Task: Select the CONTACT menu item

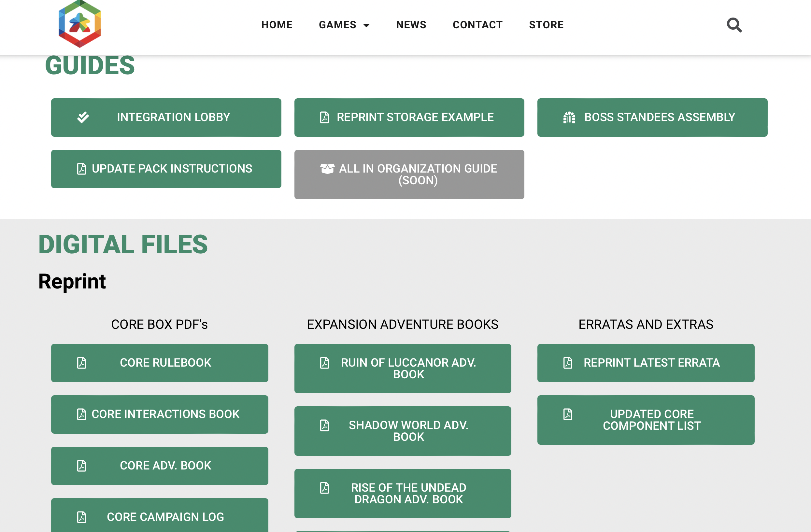Action: click(x=477, y=24)
